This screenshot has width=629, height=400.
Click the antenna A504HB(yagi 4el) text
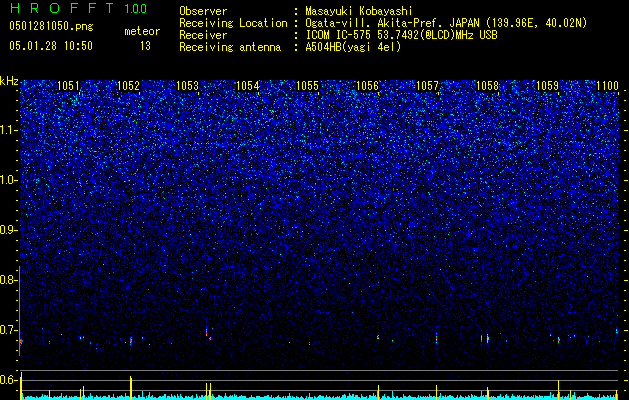[x=353, y=47]
